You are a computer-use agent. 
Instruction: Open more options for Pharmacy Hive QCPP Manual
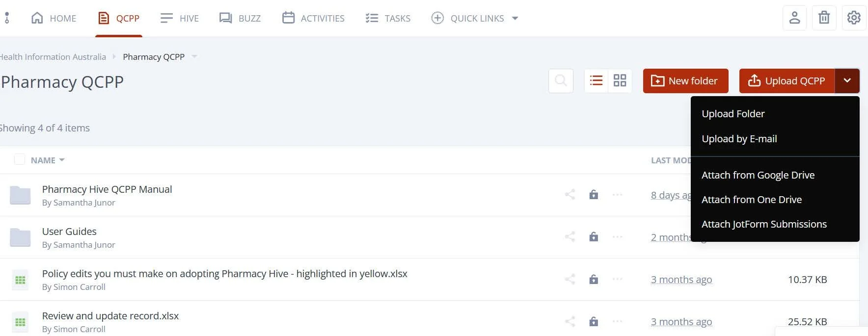tap(618, 195)
